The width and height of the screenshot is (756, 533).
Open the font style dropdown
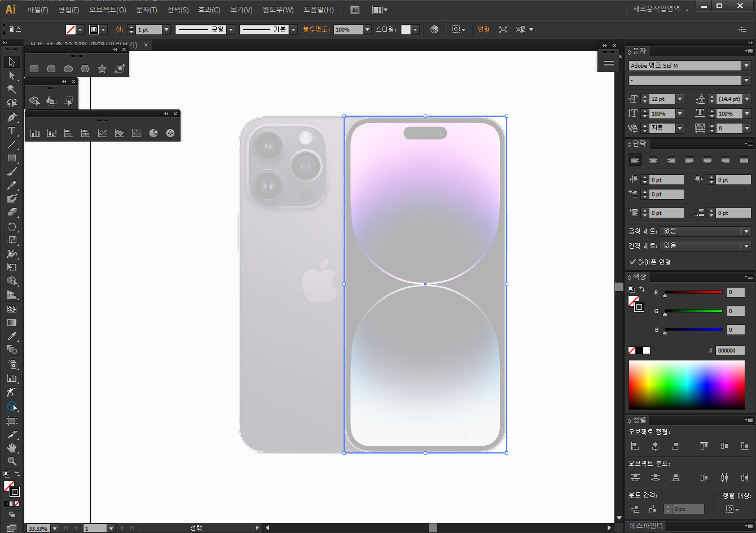point(746,81)
